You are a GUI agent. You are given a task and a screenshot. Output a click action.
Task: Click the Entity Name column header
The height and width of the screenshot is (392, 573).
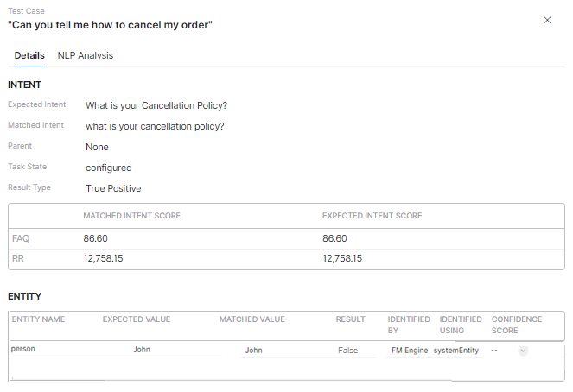39,319
